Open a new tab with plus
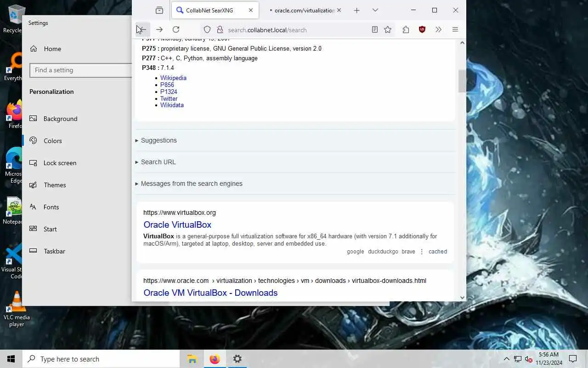 click(356, 10)
